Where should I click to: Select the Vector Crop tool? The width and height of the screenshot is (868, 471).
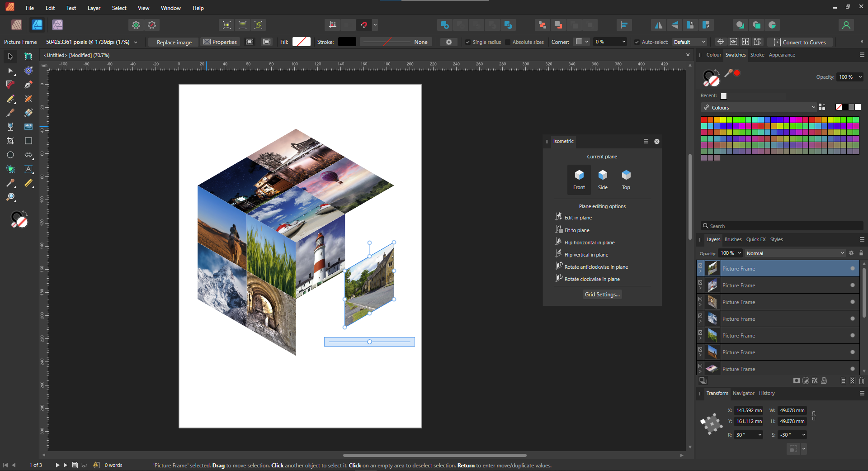click(10, 141)
